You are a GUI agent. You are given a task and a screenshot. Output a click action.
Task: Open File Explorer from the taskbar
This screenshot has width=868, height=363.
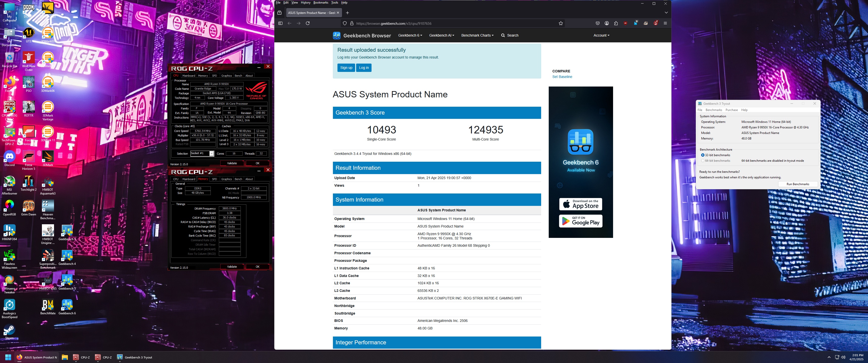pos(65,357)
